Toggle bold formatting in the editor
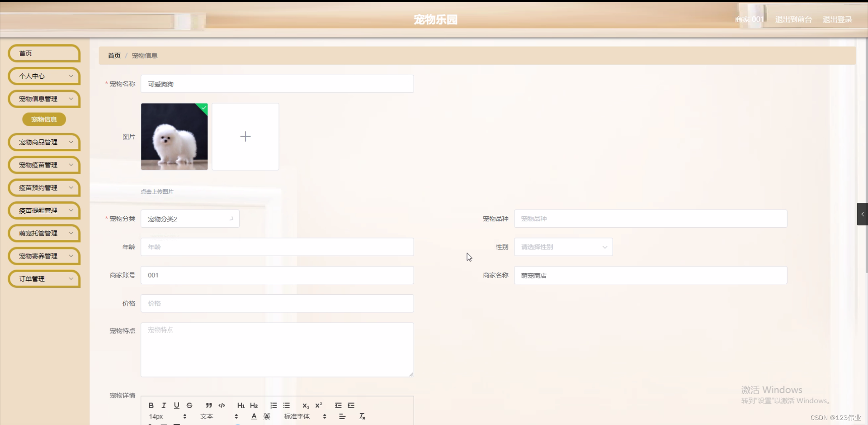868x425 pixels. pos(151,405)
